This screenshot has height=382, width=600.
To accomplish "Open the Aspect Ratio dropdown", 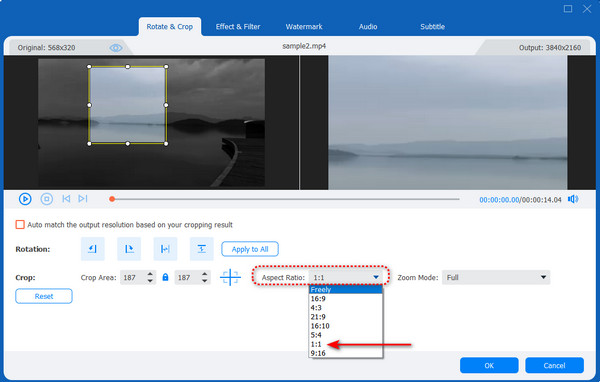I will point(346,278).
